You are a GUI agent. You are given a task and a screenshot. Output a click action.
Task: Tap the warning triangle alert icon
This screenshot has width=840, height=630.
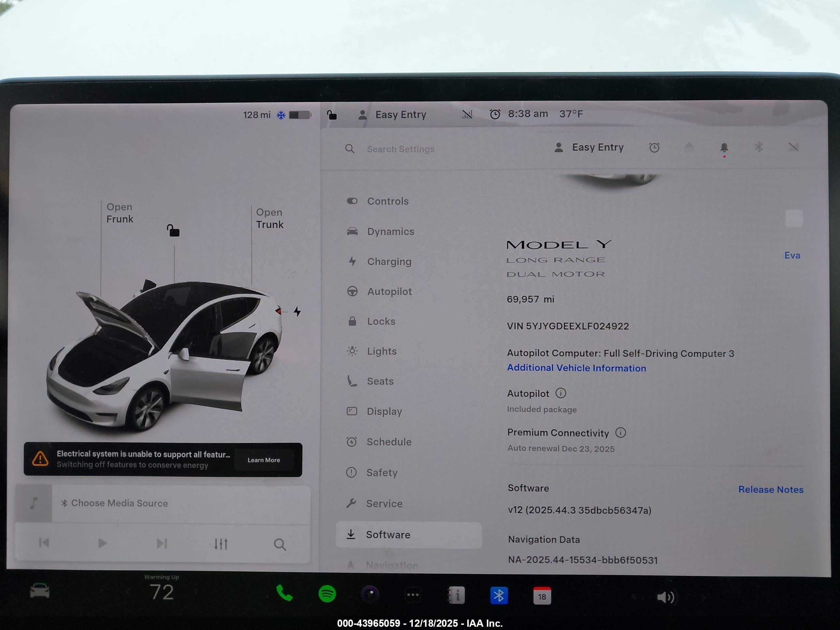coord(40,459)
